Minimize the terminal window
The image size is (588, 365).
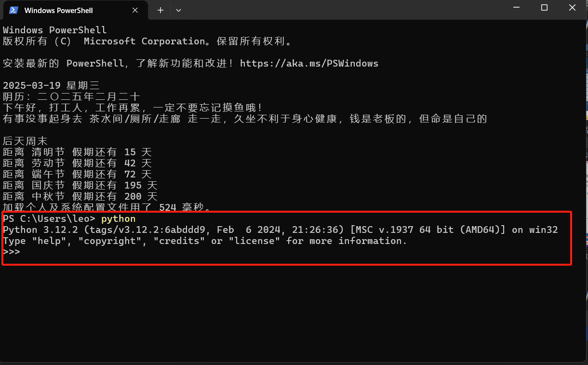click(x=517, y=8)
